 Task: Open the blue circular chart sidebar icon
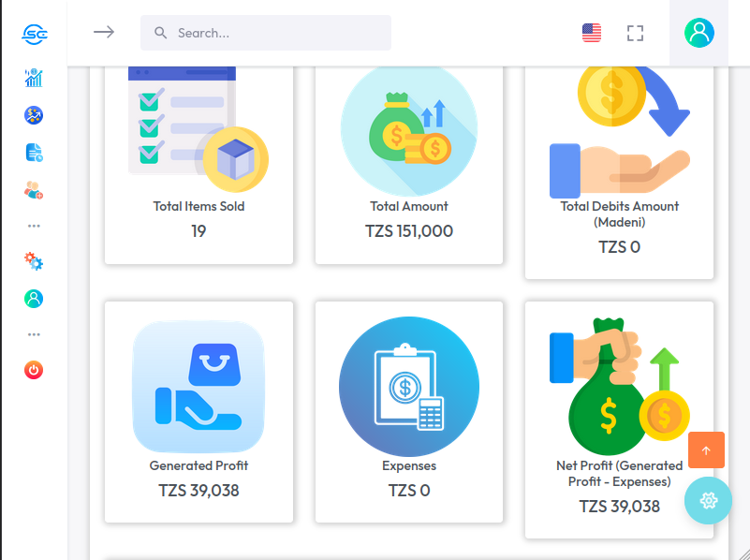34,115
